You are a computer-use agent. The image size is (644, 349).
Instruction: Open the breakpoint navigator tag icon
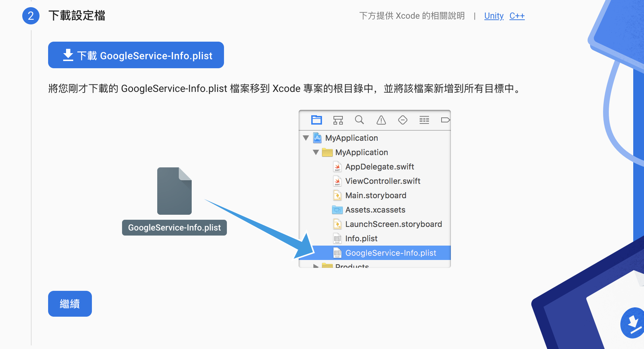click(x=445, y=120)
